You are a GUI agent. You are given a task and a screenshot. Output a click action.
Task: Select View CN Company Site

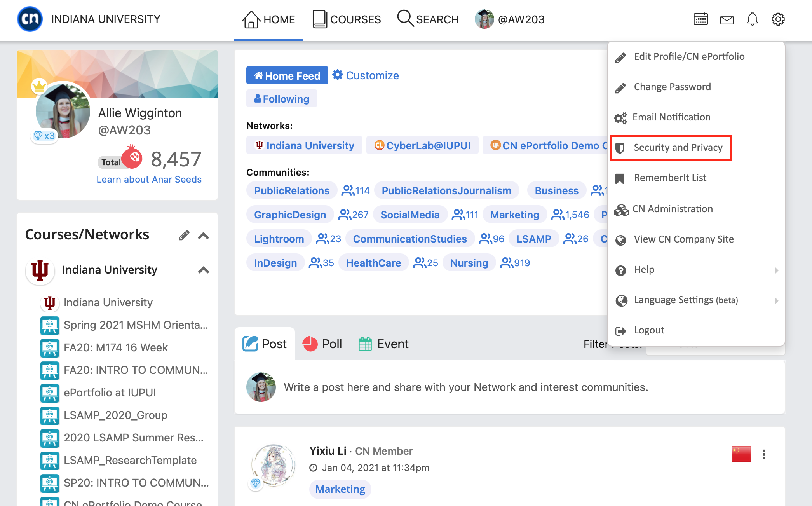696,239
